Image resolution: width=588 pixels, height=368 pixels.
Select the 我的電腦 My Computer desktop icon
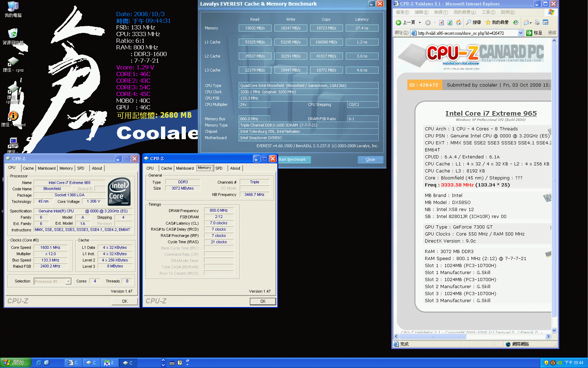13,7
